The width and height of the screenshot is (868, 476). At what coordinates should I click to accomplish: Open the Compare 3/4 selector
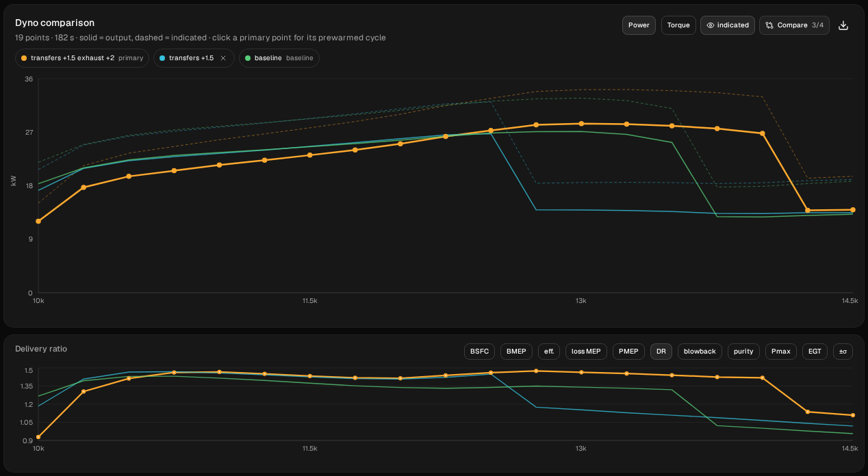[794, 25]
